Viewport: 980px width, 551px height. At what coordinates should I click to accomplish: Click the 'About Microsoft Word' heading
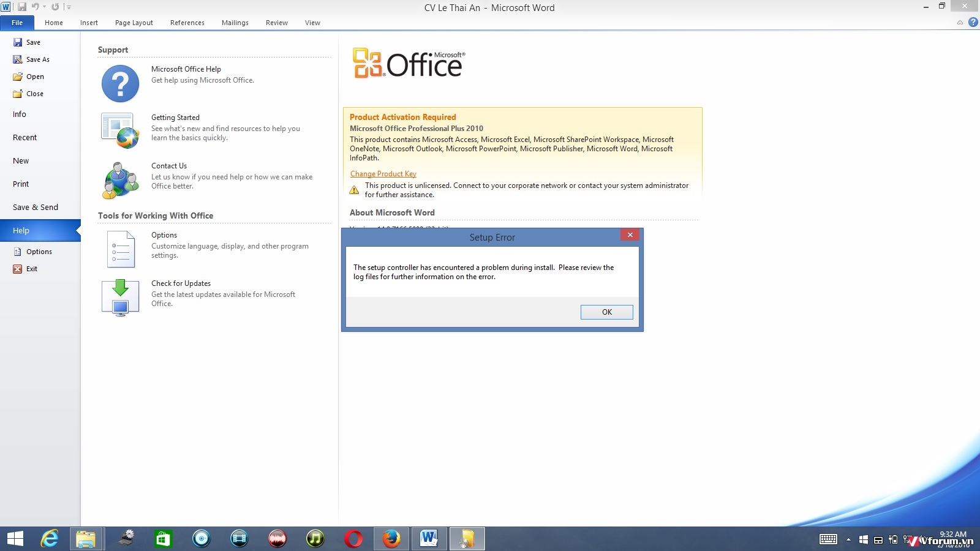tap(392, 212)
